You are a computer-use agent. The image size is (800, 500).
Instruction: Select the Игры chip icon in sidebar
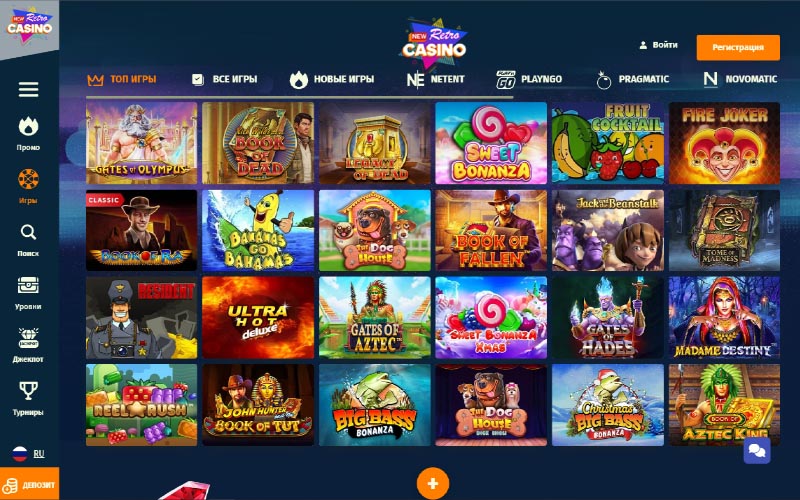point(29,179)
